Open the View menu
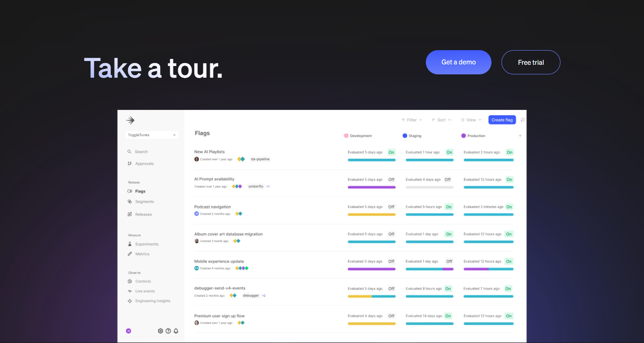 (x=471, y=119)
